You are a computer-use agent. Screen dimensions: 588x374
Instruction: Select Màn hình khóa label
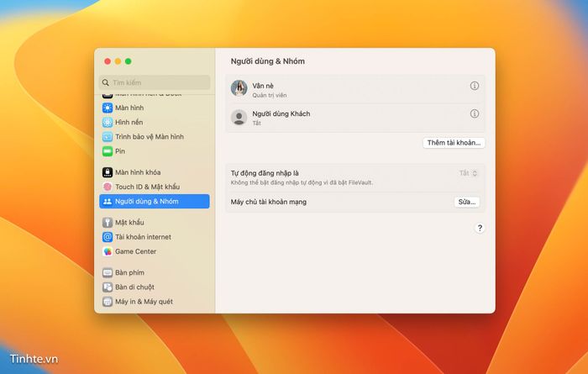pos(138,172)
